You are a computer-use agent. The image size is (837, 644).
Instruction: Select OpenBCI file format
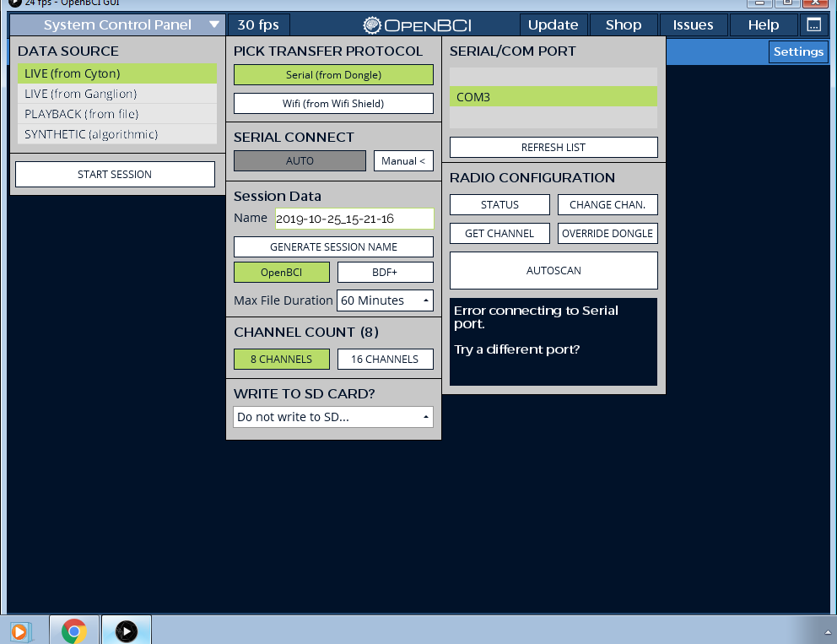[x=281, y=273]
